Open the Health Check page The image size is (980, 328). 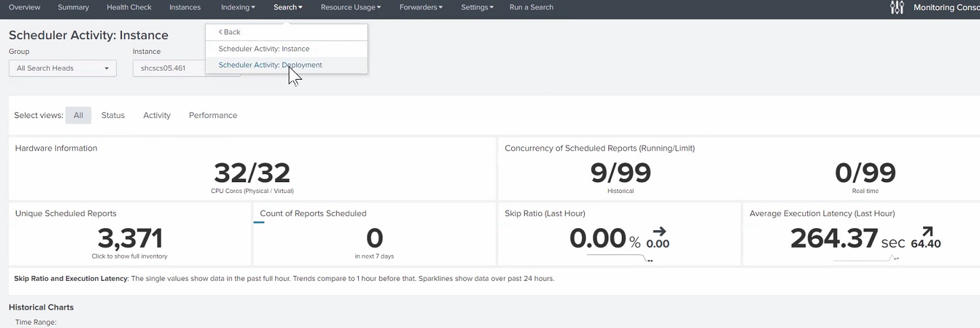(129, 7)
